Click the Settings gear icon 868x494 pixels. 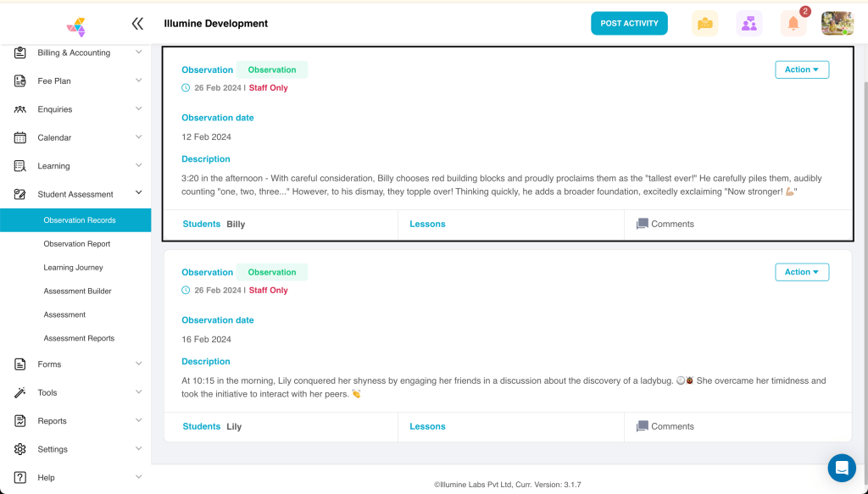20,449
